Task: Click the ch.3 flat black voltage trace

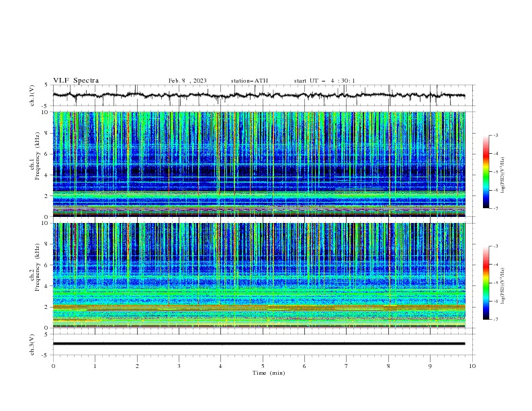Action: pos(259,344)
